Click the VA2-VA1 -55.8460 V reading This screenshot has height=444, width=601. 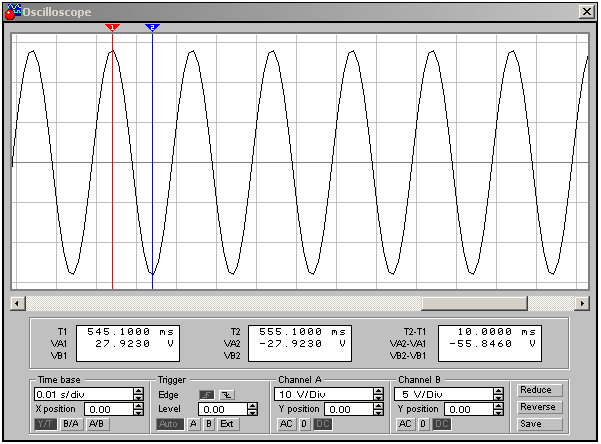pos(492,344)
